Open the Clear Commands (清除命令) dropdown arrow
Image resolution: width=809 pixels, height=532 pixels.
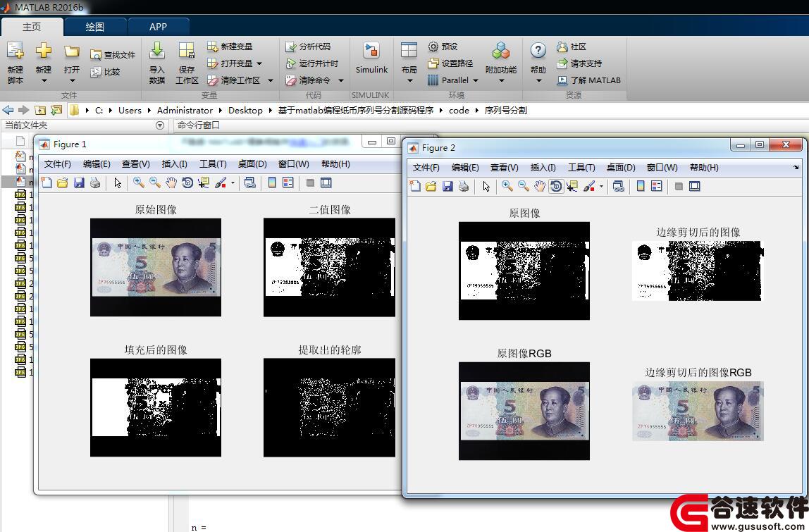(341, 80)
